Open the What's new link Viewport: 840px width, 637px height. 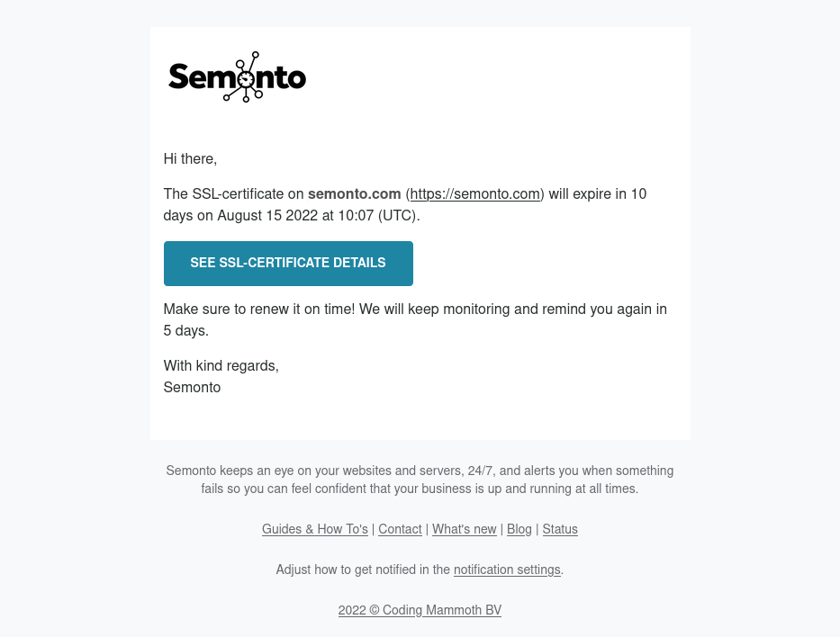pos(464,529)
